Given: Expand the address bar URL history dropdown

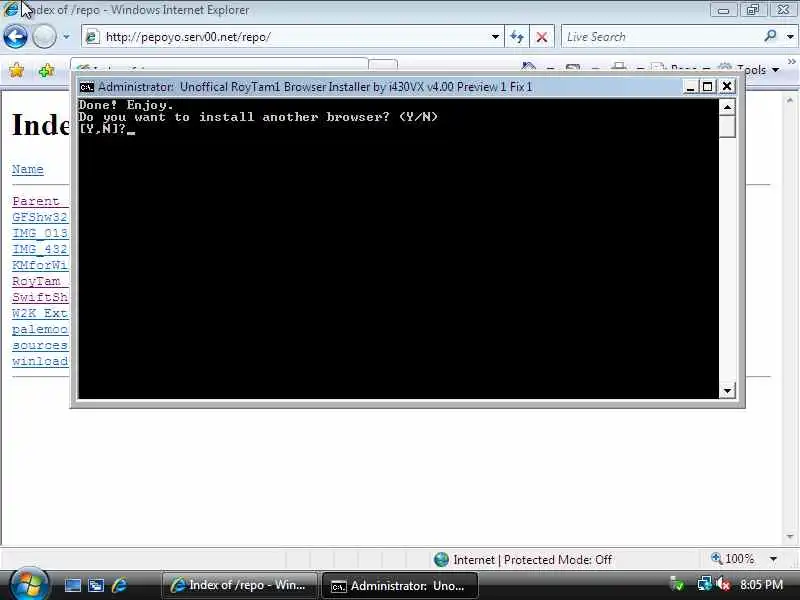Looking at the screenshot, I should (x=495, y=37).
